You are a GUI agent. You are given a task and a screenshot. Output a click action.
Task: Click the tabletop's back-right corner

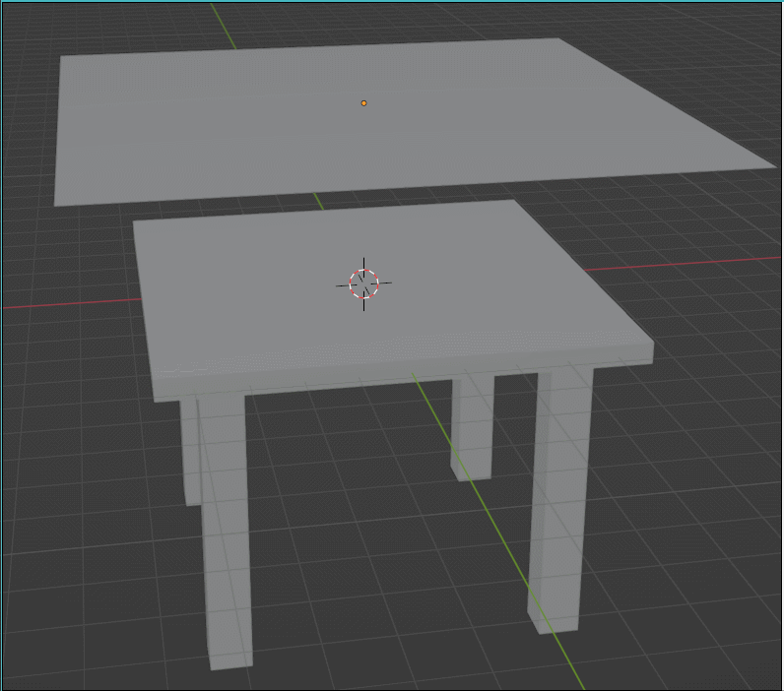coord(513,202)
